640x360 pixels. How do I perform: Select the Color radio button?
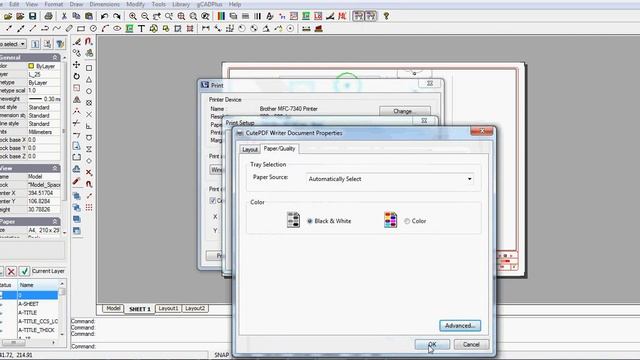pyautogui.click(x=407, y=221)
